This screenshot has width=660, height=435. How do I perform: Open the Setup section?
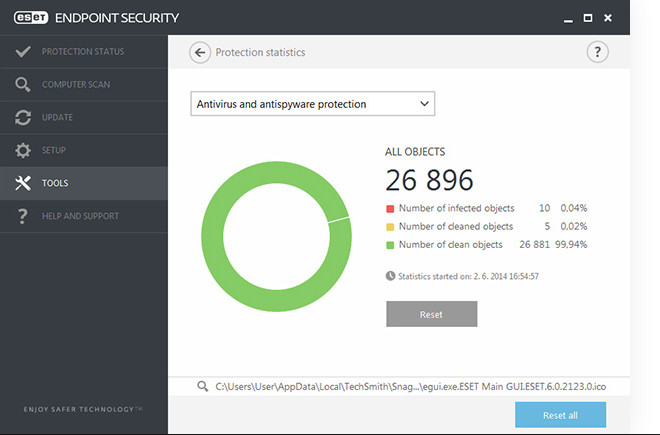84,150
